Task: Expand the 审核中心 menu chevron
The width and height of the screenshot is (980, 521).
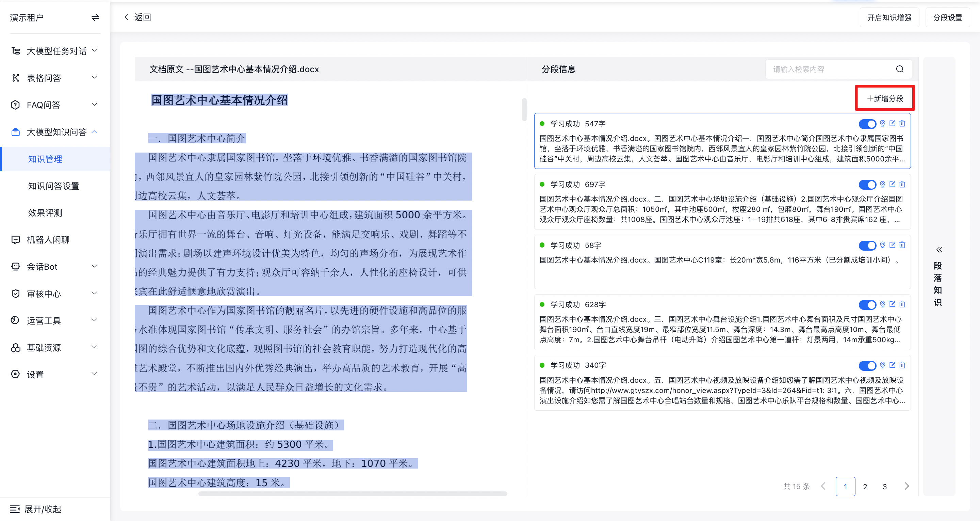Action: 95,293
